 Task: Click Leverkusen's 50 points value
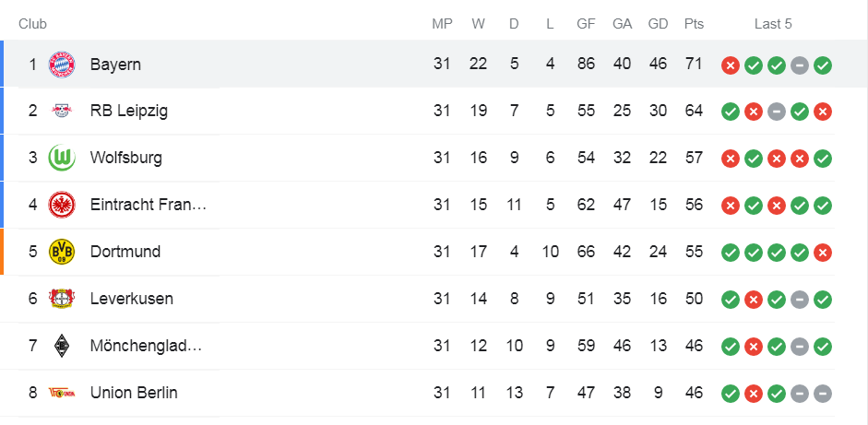pos(694,299)
